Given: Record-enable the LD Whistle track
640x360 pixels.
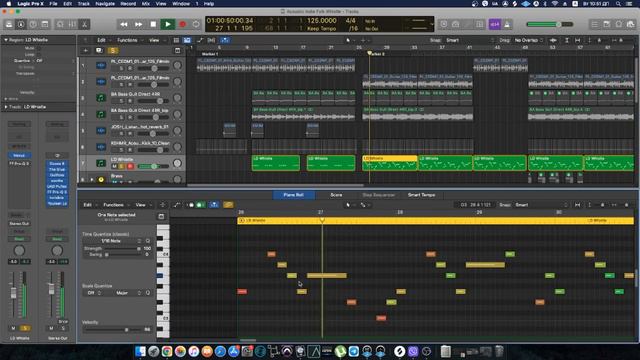Looking at the screenshot, I should pyautogui.click(x=130, y=166).
